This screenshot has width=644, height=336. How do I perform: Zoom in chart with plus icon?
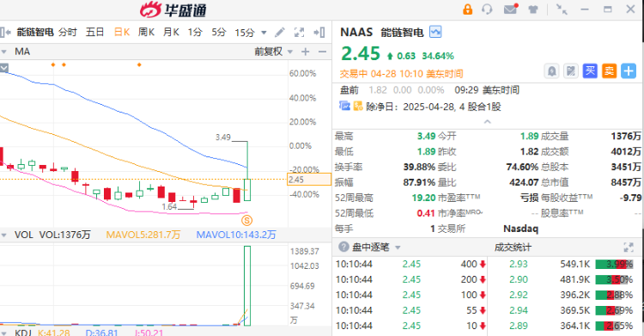(x=305, y=52)
